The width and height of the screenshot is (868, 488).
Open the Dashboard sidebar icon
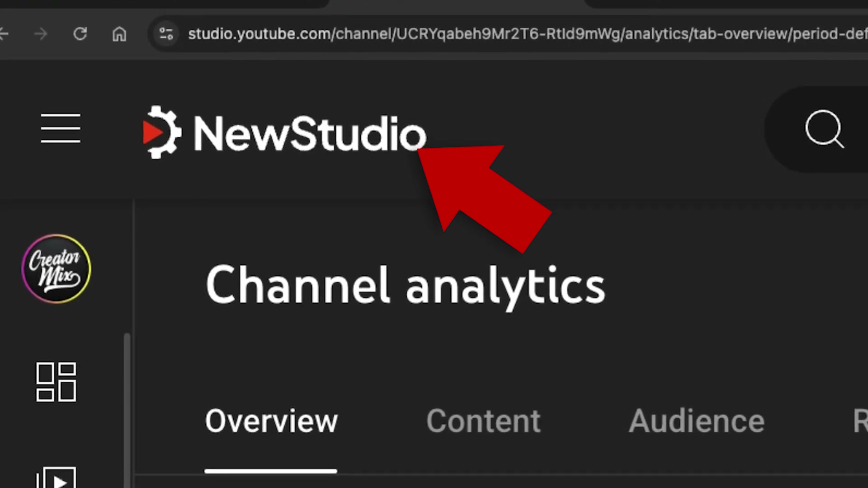point(56,382)
